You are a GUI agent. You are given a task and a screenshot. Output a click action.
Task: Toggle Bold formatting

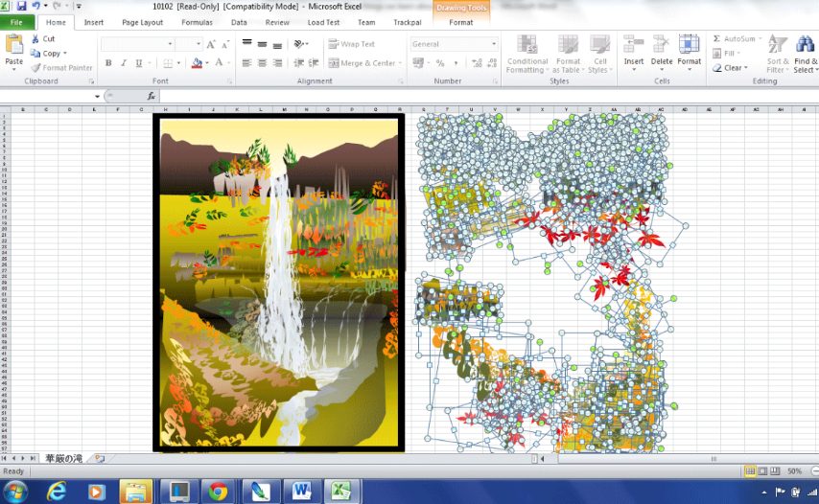click(x=108, y=63)
